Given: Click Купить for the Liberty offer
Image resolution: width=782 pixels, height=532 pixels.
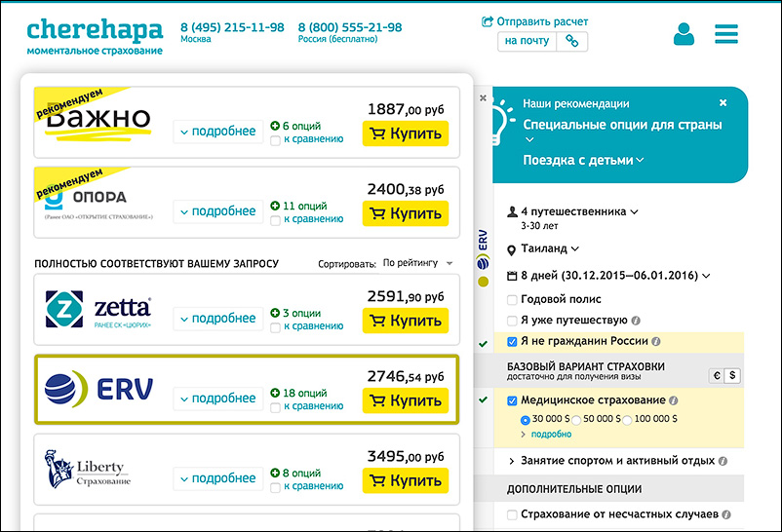Looking at the screenshot, I should tap(406, 480).
